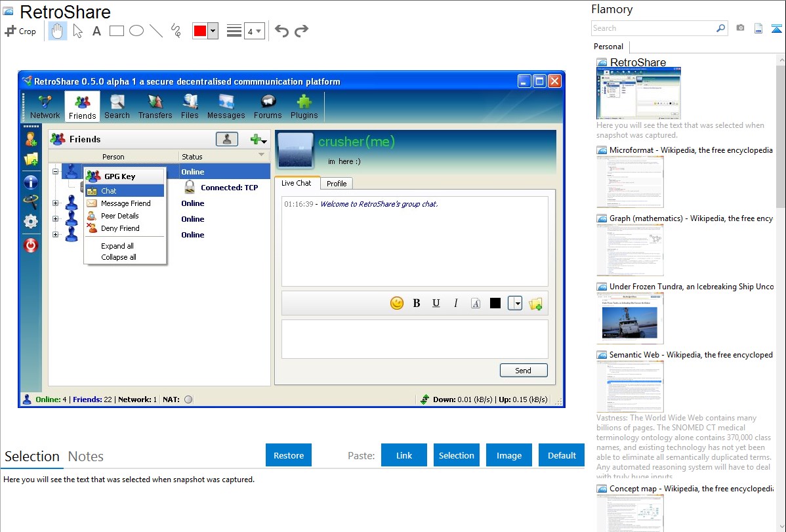Pick the arrow pointer tool
This screenshot has width=786, height=532.
tap(77, 31)
